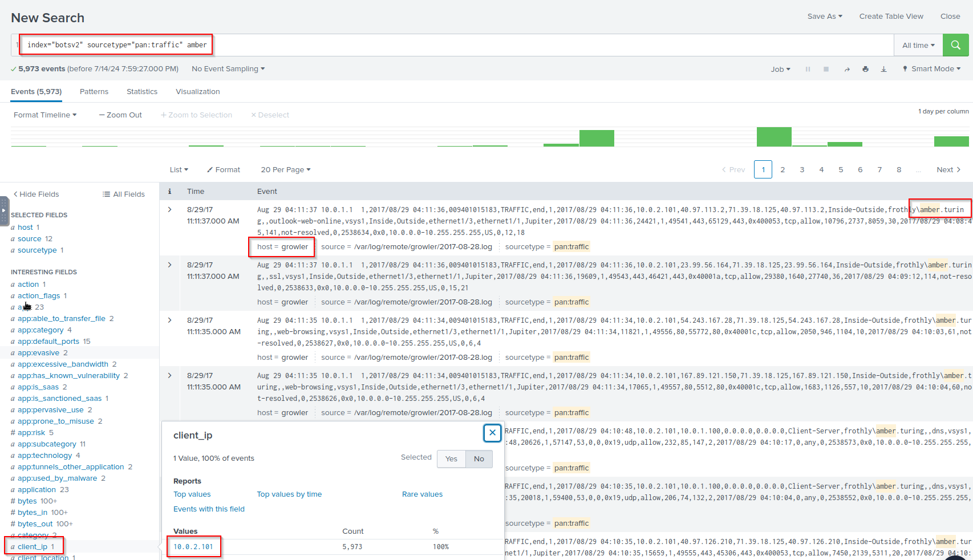Click the info column header icon
973x560 pixels.
pyautogui.click(x=169, y=192)
